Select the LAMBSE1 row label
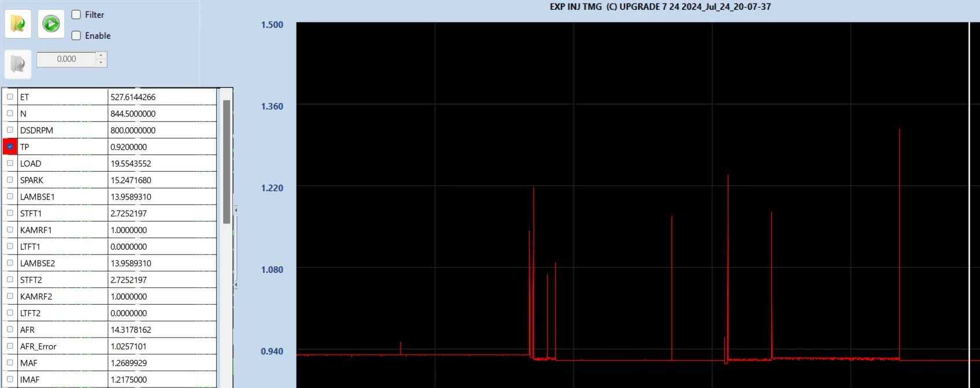This screenshot has width=980, height=388. tap(38, 197)
